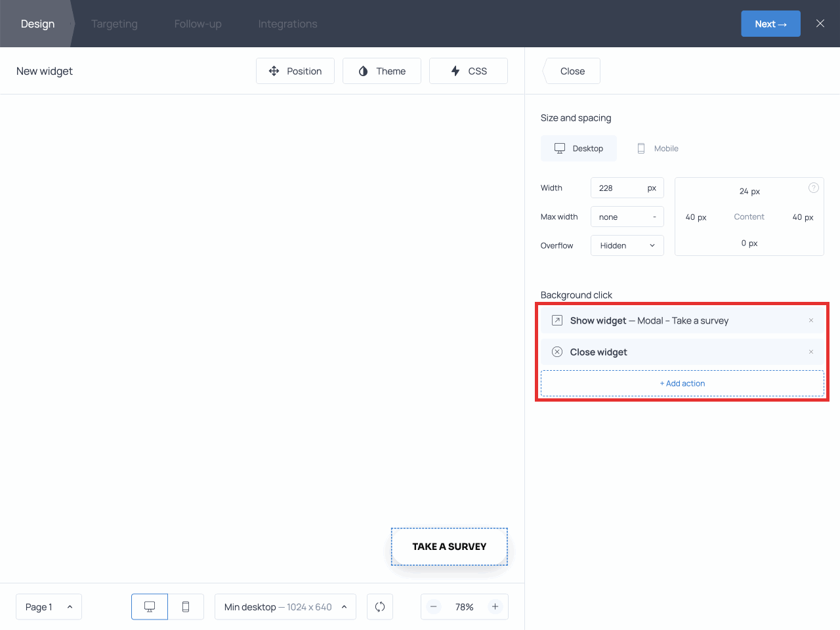This screenshot has width=840, height=630.
Task: Zoom in with the plus icon
Action: (495, 606)
